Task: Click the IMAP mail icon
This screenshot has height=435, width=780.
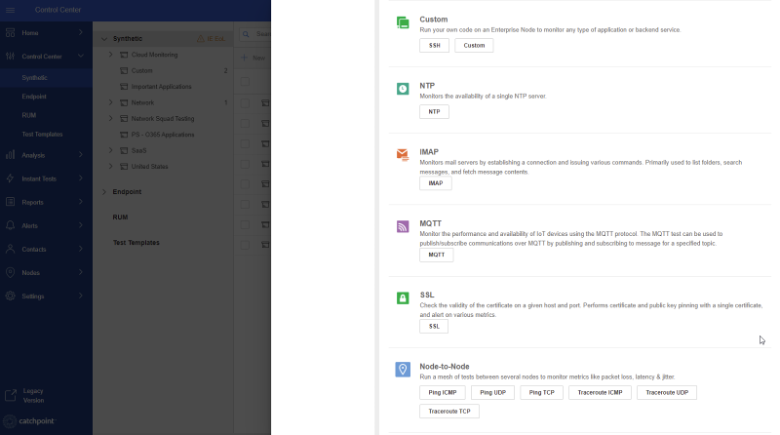Action: pos(403,155)
